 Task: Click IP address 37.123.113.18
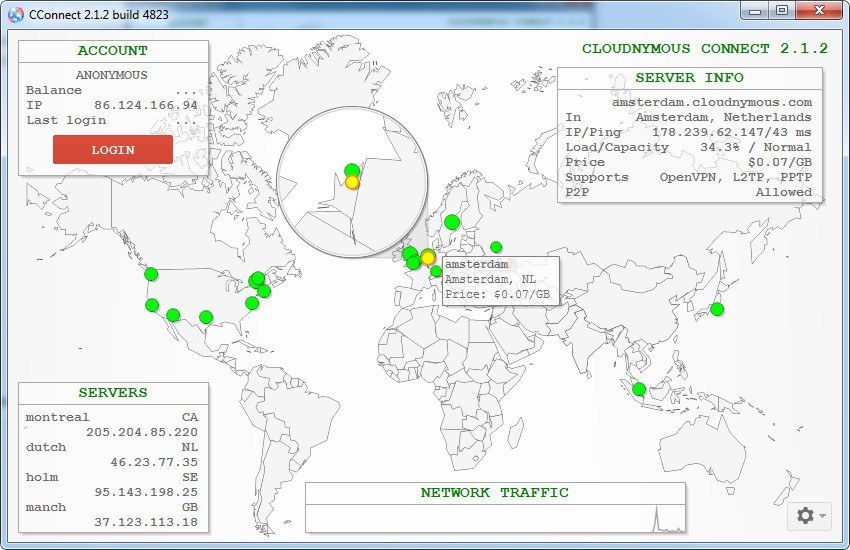click(146, 522)
